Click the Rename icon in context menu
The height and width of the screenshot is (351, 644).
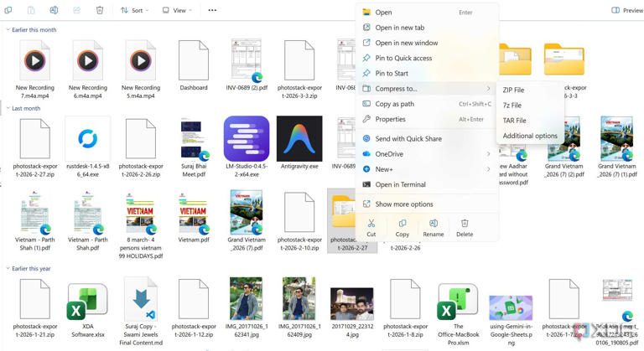click(x=434, y=224)
